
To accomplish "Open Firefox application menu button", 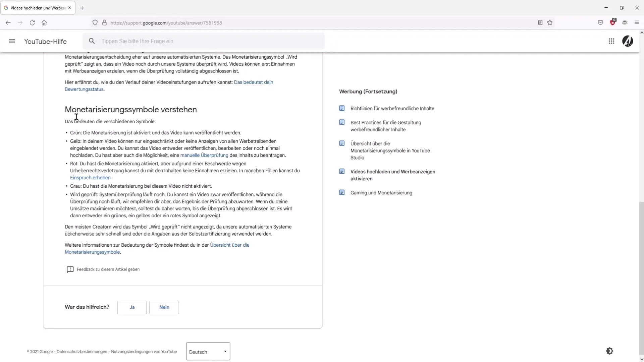I will (x=637, y=23).
